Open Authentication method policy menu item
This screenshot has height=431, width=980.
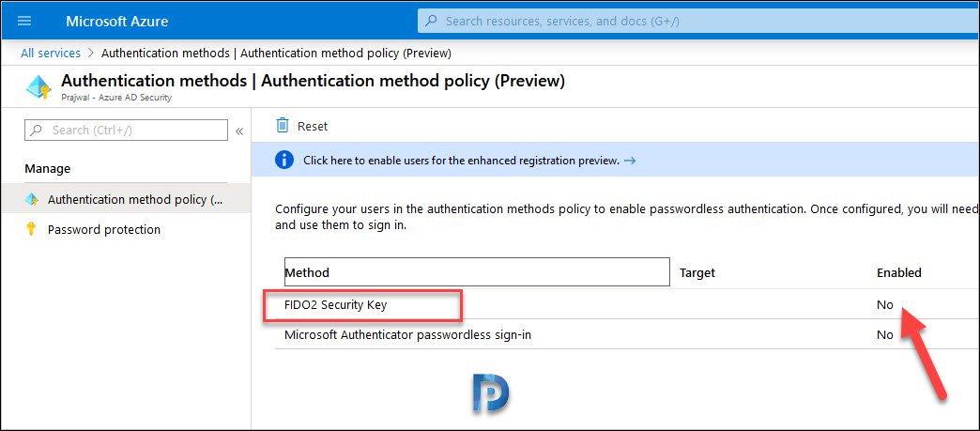pos(126,199)
